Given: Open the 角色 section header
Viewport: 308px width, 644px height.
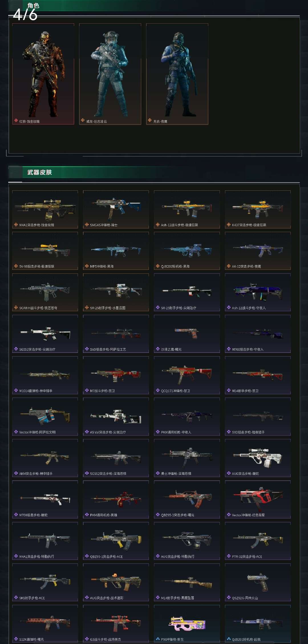Looking at the screenshot, I should tap(33, 5).
